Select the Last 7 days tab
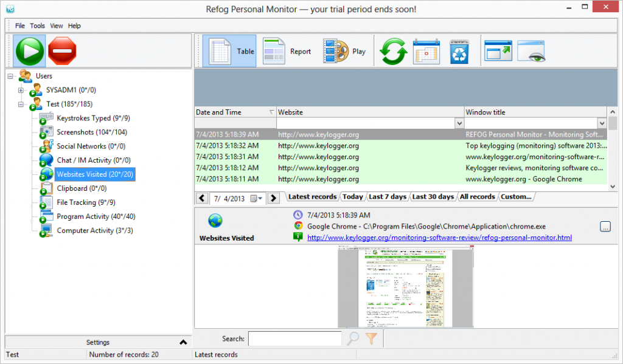623x364 pixels. pos(388,197)
